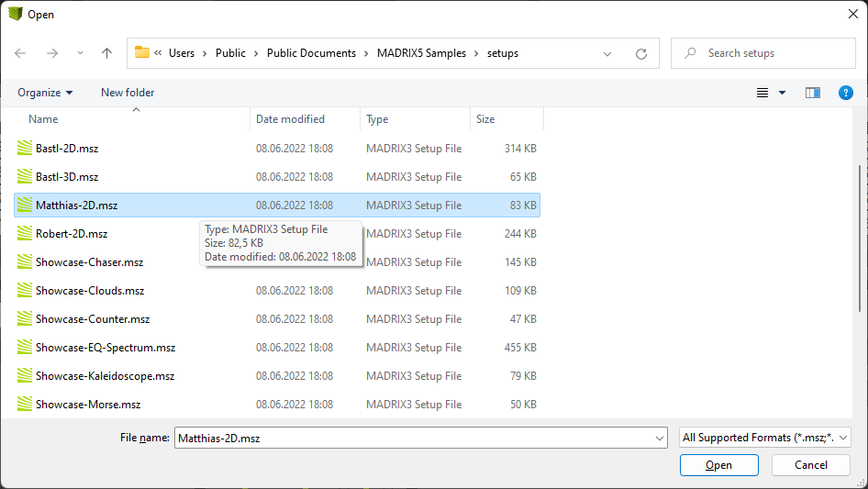
Task: Expand the File name dropdown arrow
Action: tap(660, 438)
